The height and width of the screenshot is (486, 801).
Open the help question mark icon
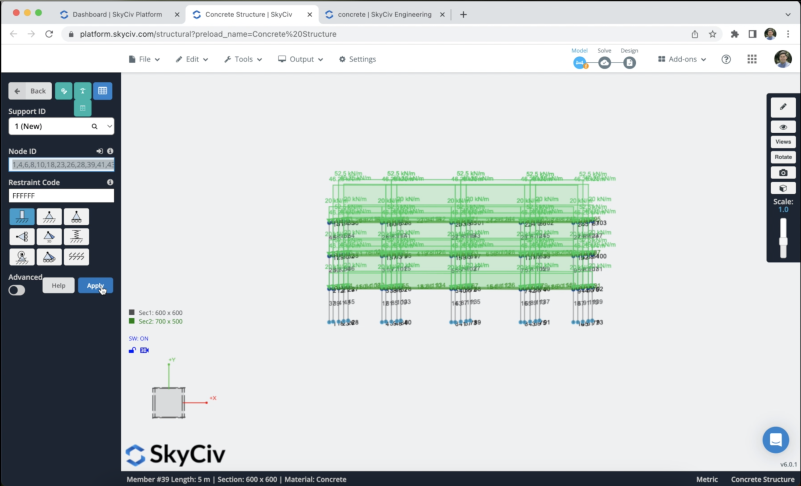[x=726, y=59]
